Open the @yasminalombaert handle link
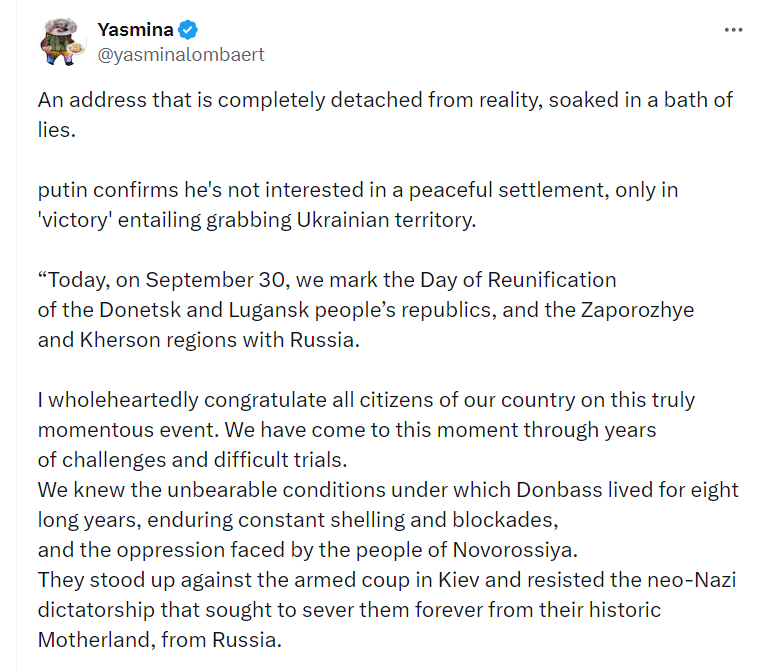The width and height of the screenshot is (765, 670). pos(181,54)
